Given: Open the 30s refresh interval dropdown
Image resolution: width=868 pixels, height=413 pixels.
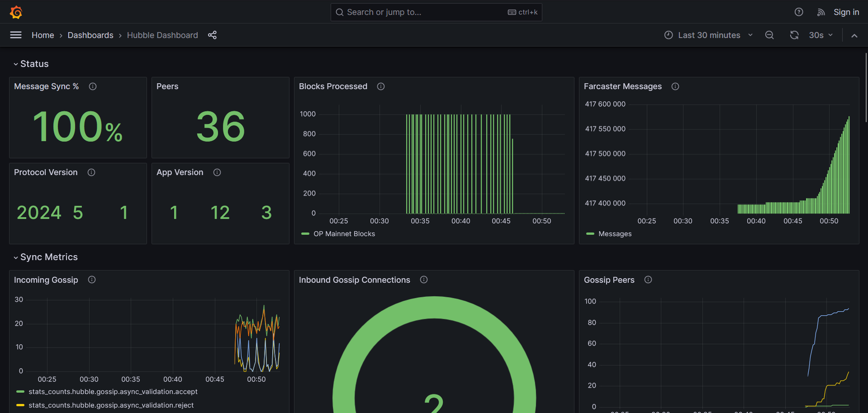Looking at the screenshot, I should (x=821, y=35).
